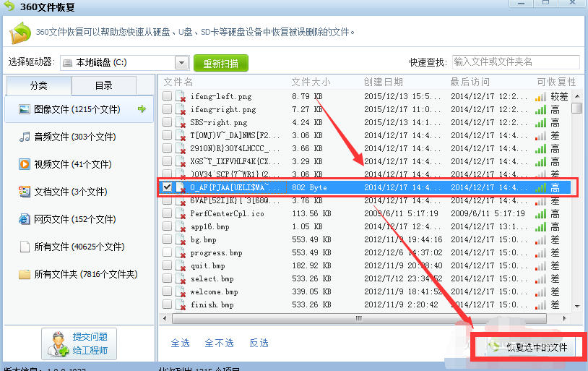Click the deleted file icon for PerfCenterCpl.ico

(x=181, y=213)
